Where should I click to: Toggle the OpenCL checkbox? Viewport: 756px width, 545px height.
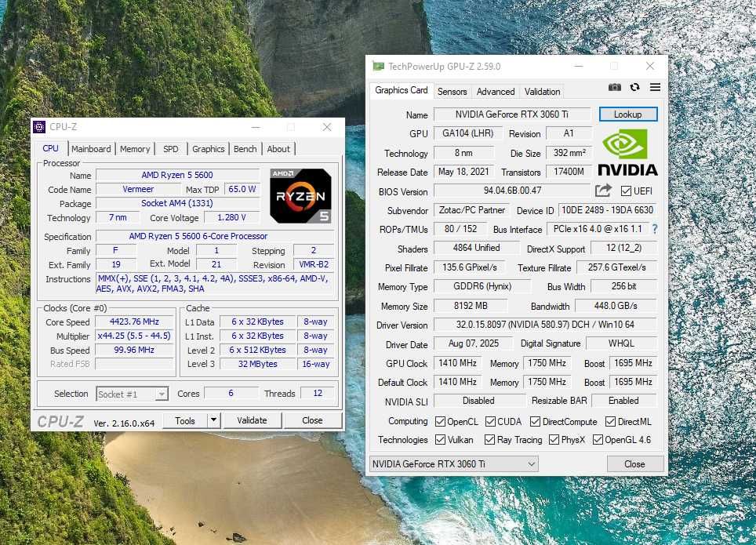coord(440,422)
